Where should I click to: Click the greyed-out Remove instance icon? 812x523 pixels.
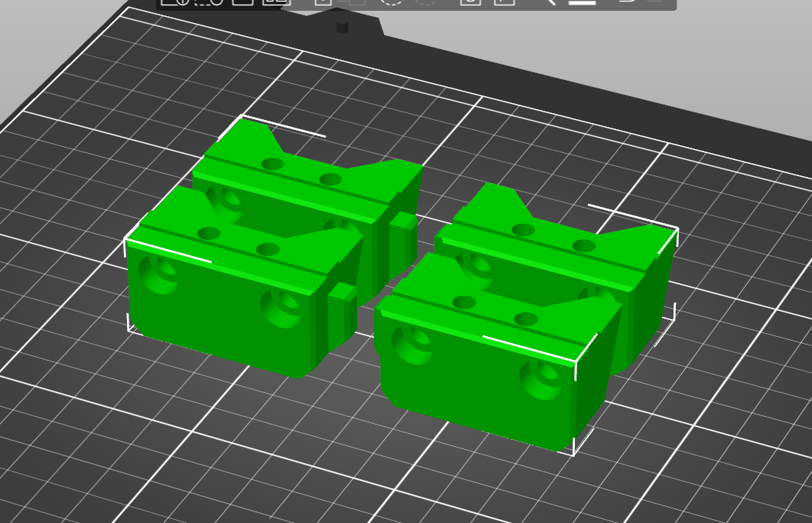426,2
